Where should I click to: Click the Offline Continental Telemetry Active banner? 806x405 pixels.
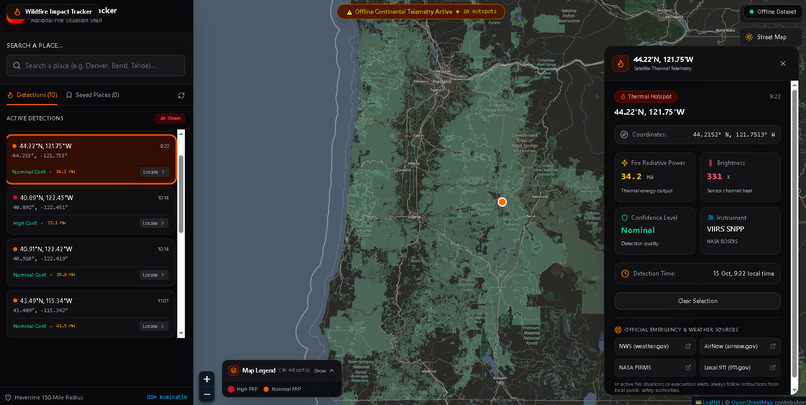(421, 12)
